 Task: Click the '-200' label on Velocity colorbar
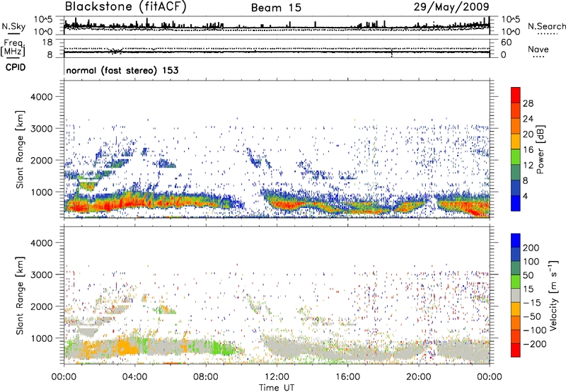[534, 344]
